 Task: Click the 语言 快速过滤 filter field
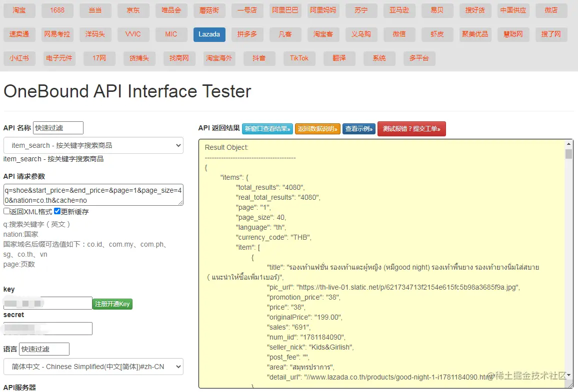pos(44,349)
